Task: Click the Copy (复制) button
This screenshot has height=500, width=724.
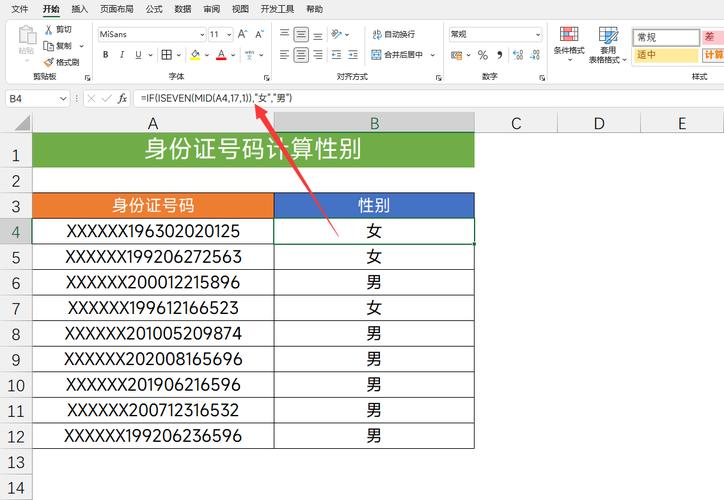Action: pos(57,46)
